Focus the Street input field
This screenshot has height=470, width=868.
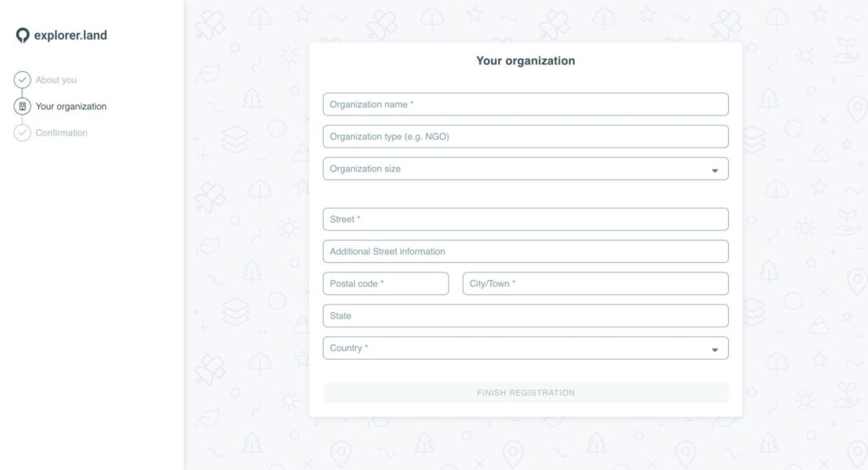click(526, 219)
